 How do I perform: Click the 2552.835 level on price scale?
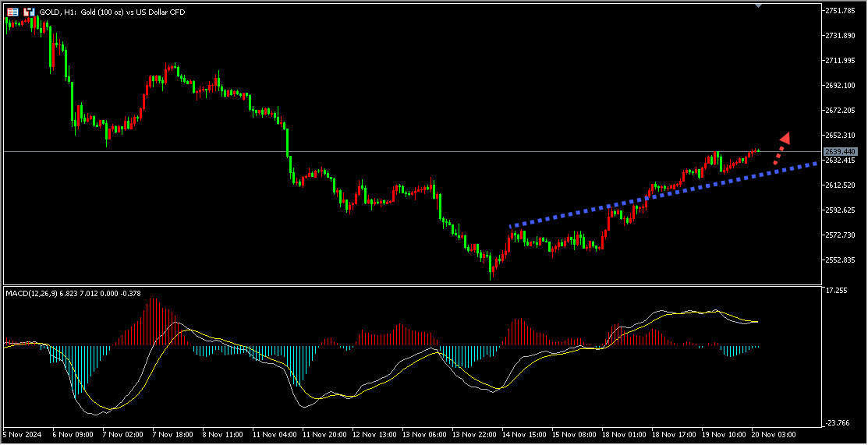click(x=844, y=260)
